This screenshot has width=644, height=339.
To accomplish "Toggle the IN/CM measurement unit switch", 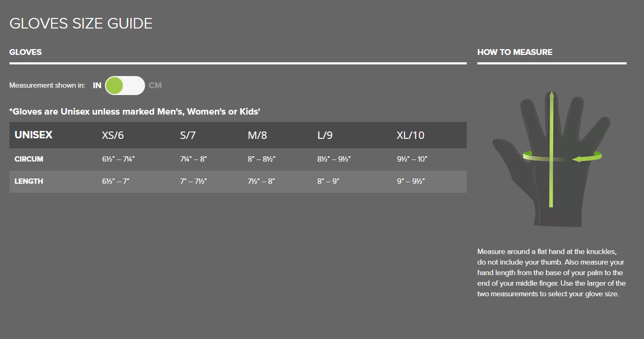I will 124,86.
